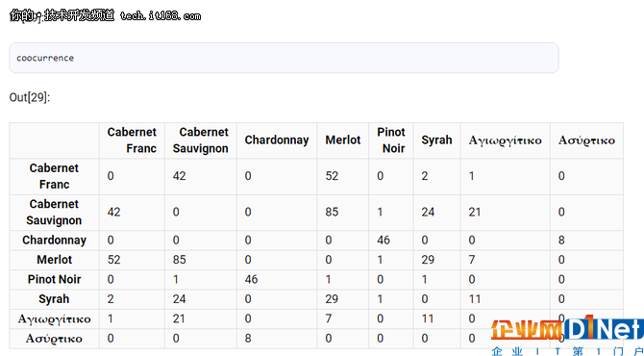This screenshot has height=356, width=644.
Task: Click the Ασύρτικο row label
Action: tap(54, 339)
